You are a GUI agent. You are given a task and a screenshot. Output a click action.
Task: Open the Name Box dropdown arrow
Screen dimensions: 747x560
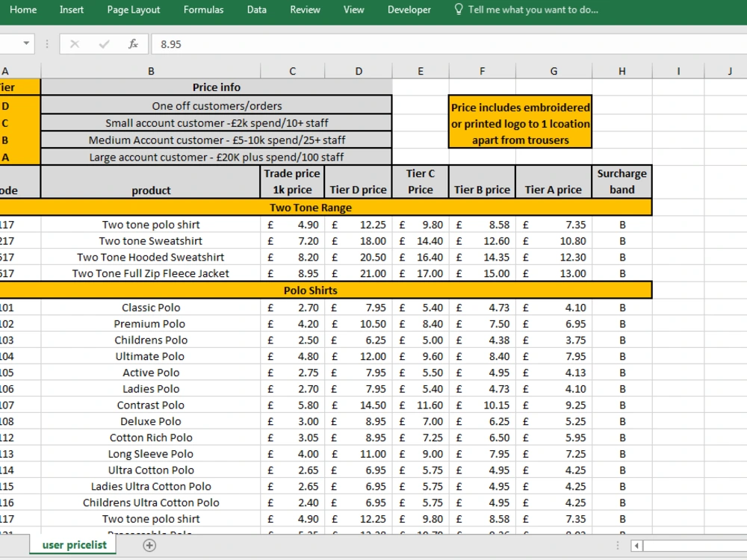(28, 44)
